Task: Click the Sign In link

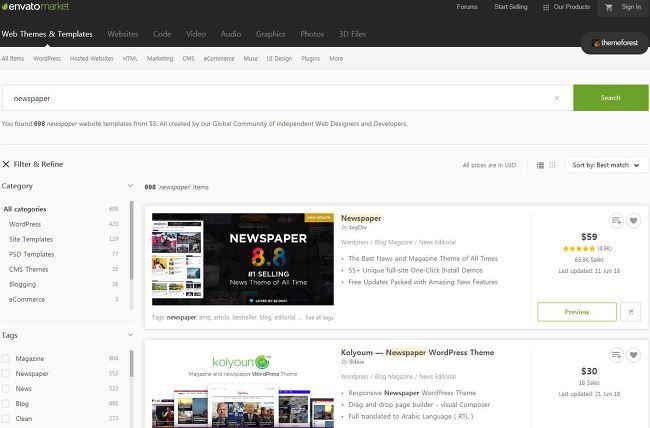Action: click(631, 7)
